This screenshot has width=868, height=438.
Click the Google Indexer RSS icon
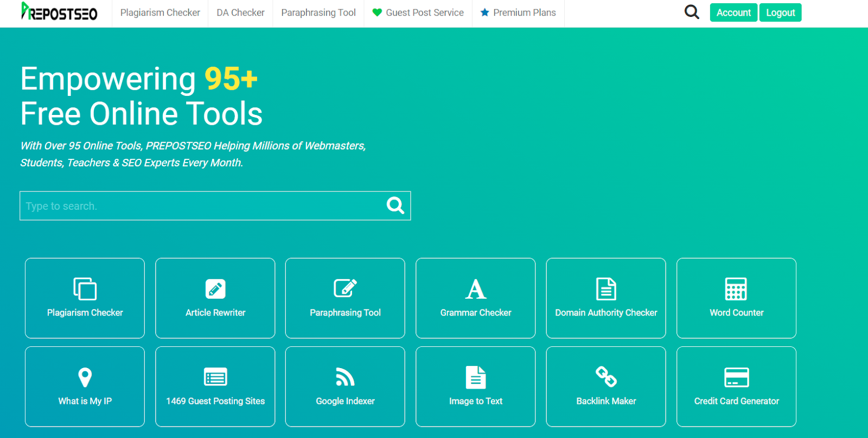(x=345, y=377)
